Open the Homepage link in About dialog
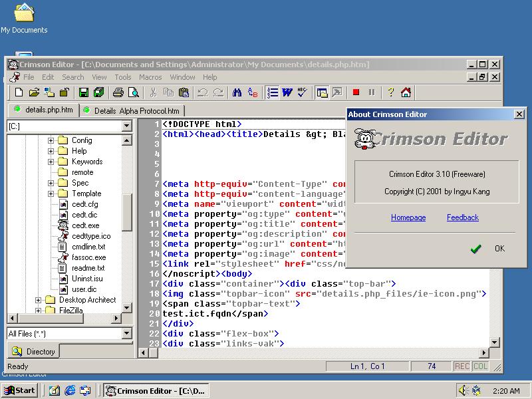The width and height of the screenshot is (532, 399). 408,217
